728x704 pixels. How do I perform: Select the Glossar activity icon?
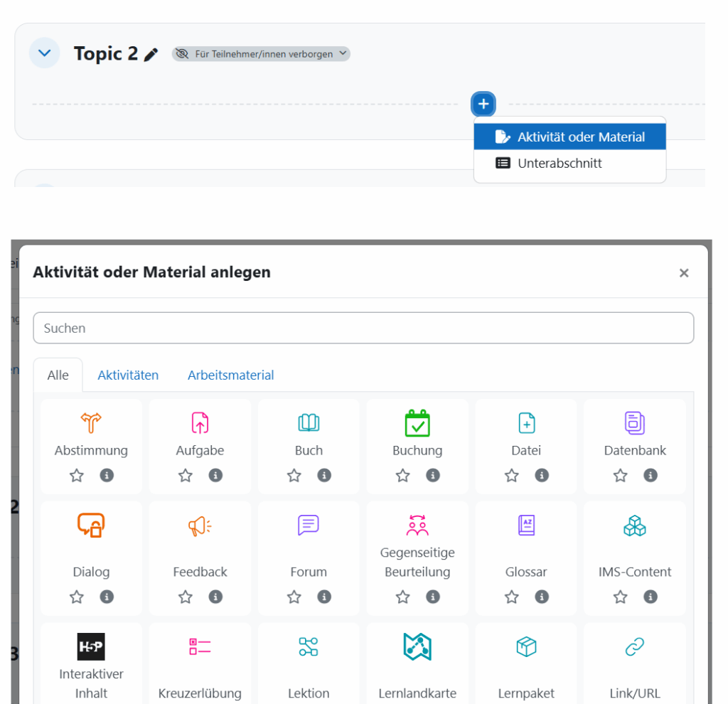[526, 526]
